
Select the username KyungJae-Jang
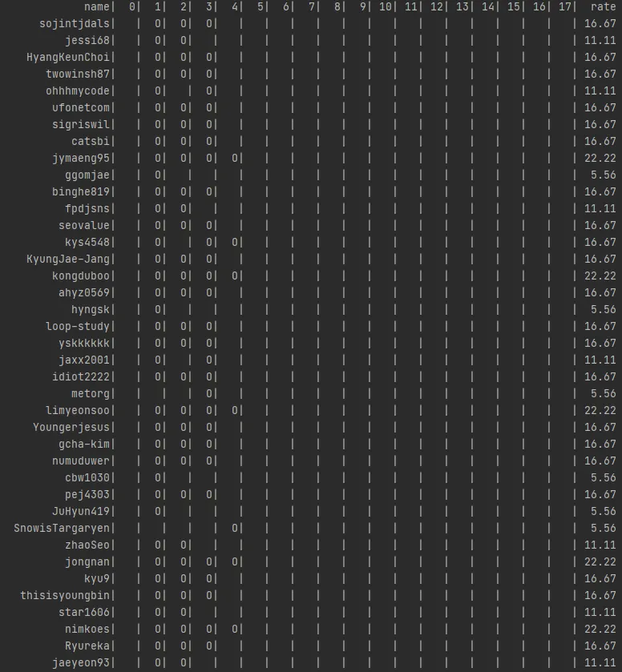[68, 259]
